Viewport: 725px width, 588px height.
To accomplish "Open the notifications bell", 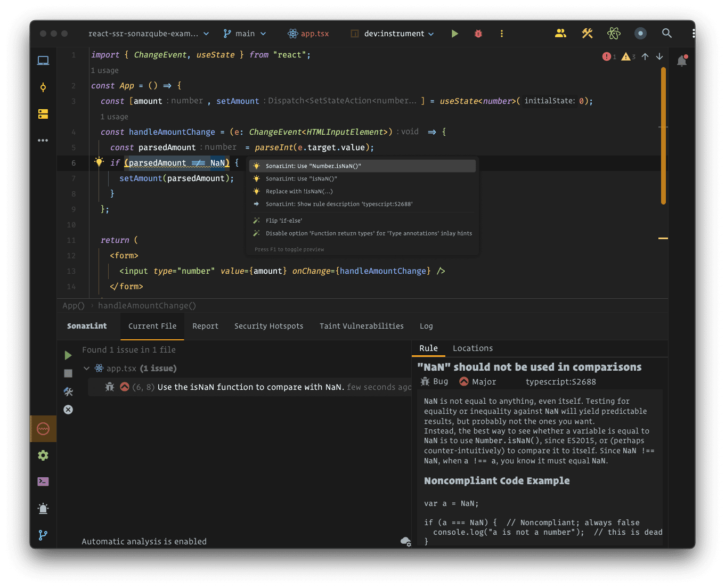I will (x=682, y=61).
